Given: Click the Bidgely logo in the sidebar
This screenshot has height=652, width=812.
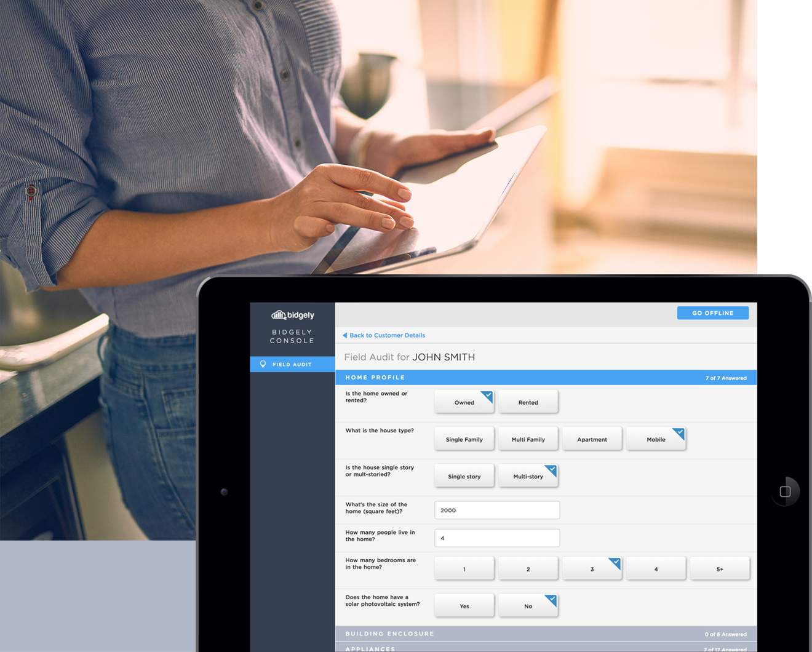Looking at the screenshot, I should pyautogui.click(x=292, y=315).
